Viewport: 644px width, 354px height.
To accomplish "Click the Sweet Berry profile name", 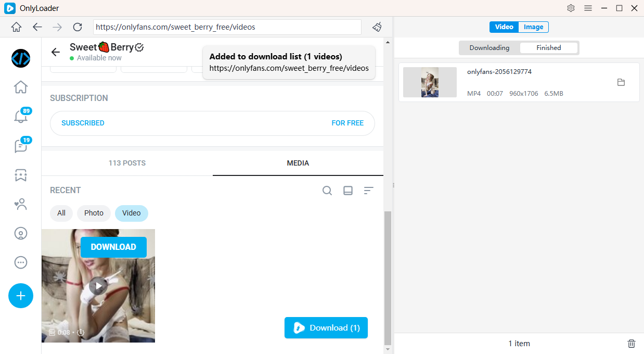I will click(107, 47).
